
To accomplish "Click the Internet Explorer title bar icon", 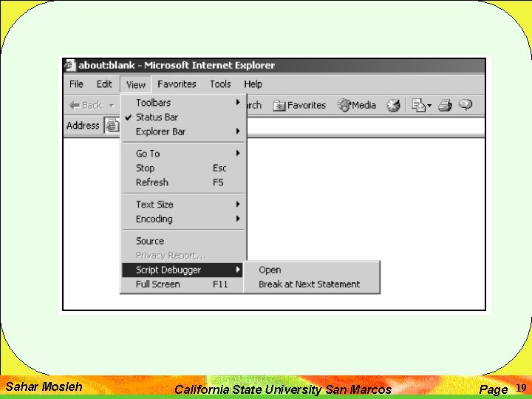I will pyautogui.click(x=70, y=65).
